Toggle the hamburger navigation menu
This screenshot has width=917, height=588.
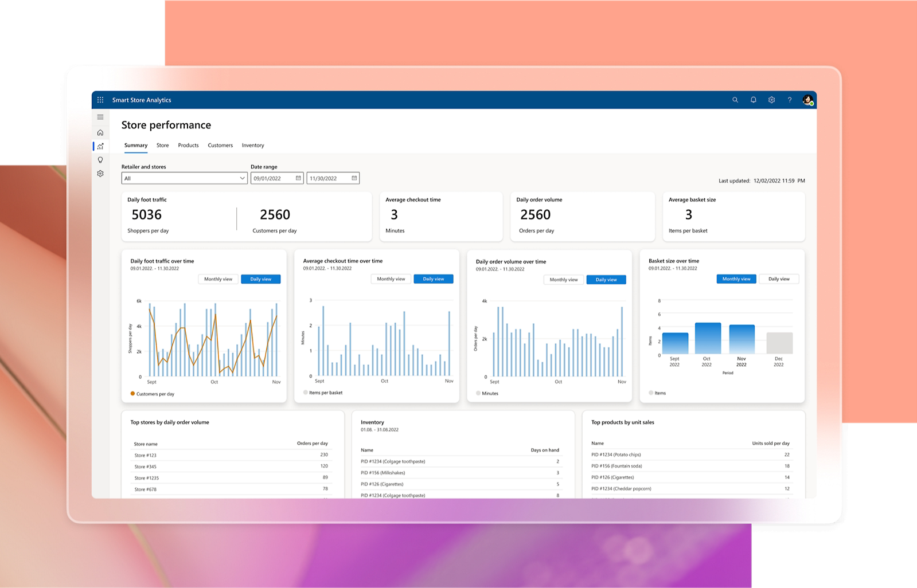(x=100, y=117)
